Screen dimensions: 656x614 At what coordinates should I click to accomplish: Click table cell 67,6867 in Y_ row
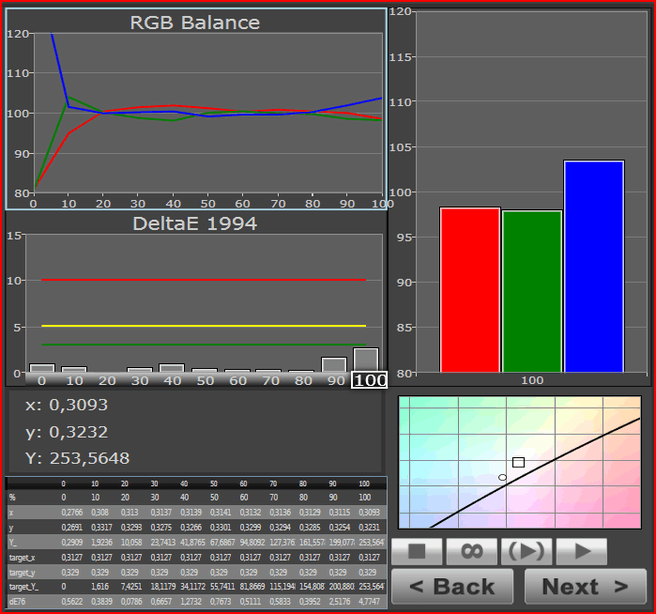click(x=222, y=542)
